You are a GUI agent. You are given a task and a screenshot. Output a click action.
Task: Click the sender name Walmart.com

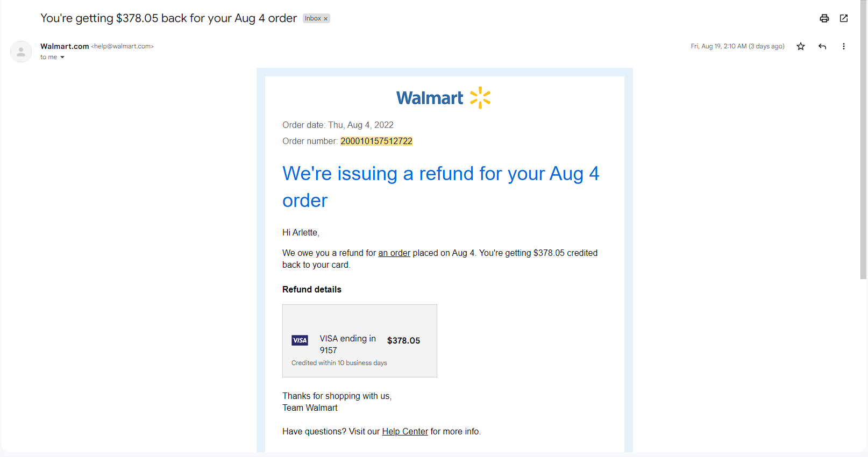click(65, 46)
